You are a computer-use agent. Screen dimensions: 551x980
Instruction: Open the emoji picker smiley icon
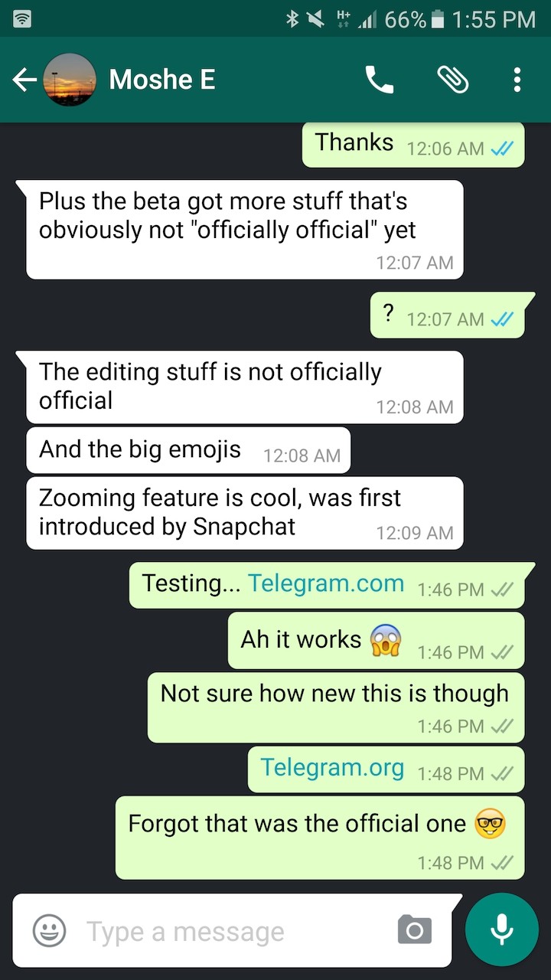tap(49, 931)
